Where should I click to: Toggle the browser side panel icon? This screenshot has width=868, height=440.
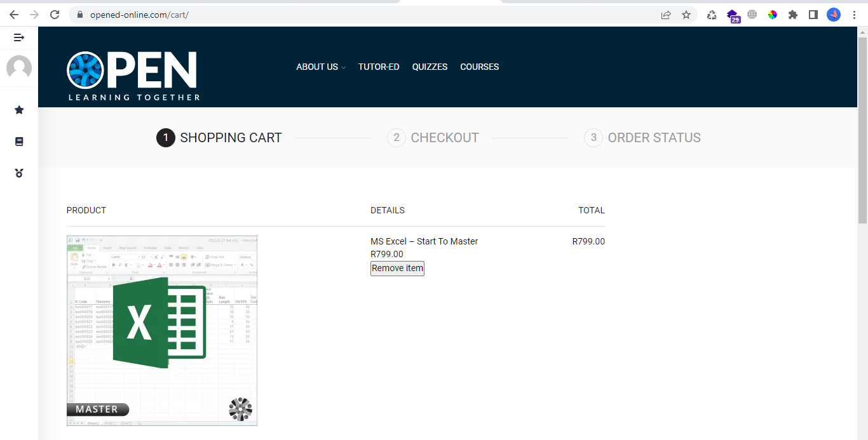pos(813,15)
